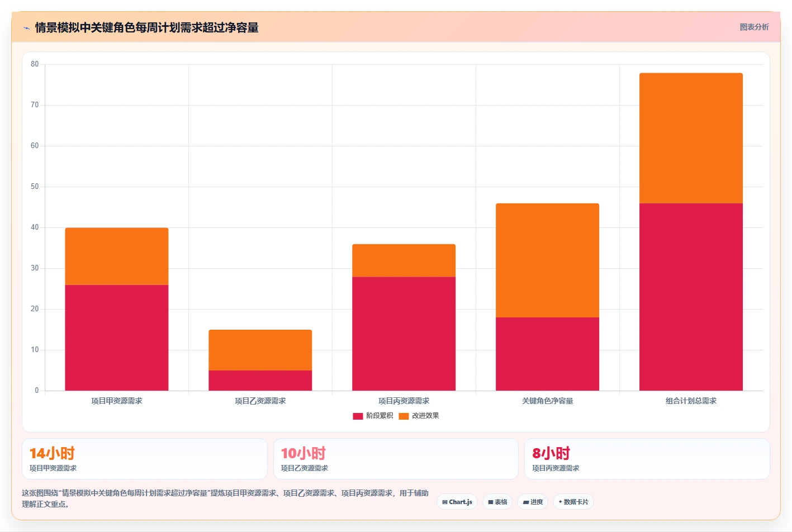792x532 pixels.
Task: Click the red segment of the 组合计划总需求 bar
Action: coord(691,297)
